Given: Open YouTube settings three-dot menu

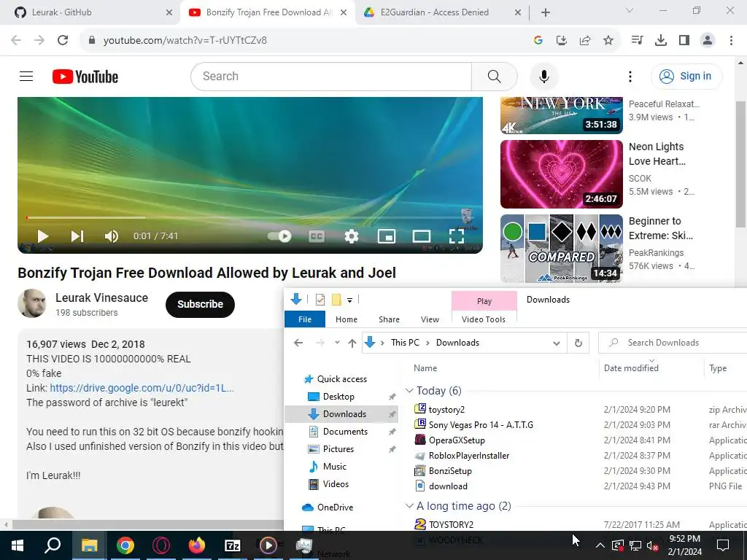Looking at the screenshot, I should (630, 76).
